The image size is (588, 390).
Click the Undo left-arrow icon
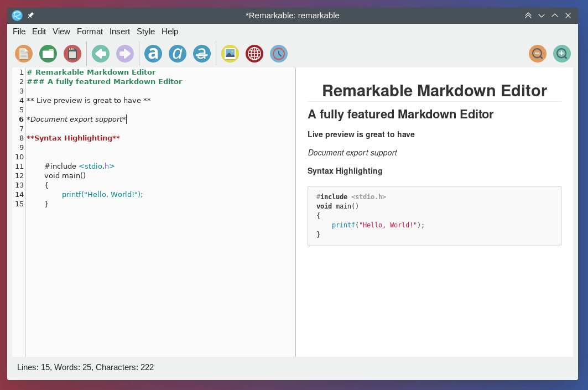click(101, 54)
